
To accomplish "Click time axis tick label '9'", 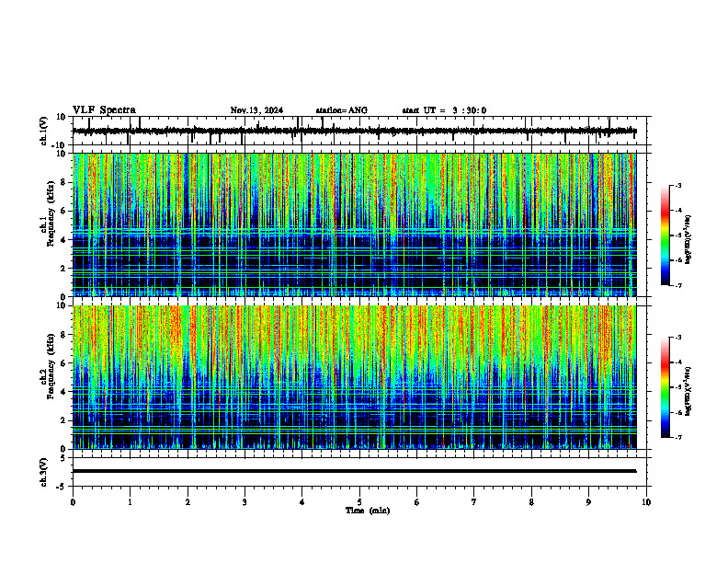I will [588, 502].
